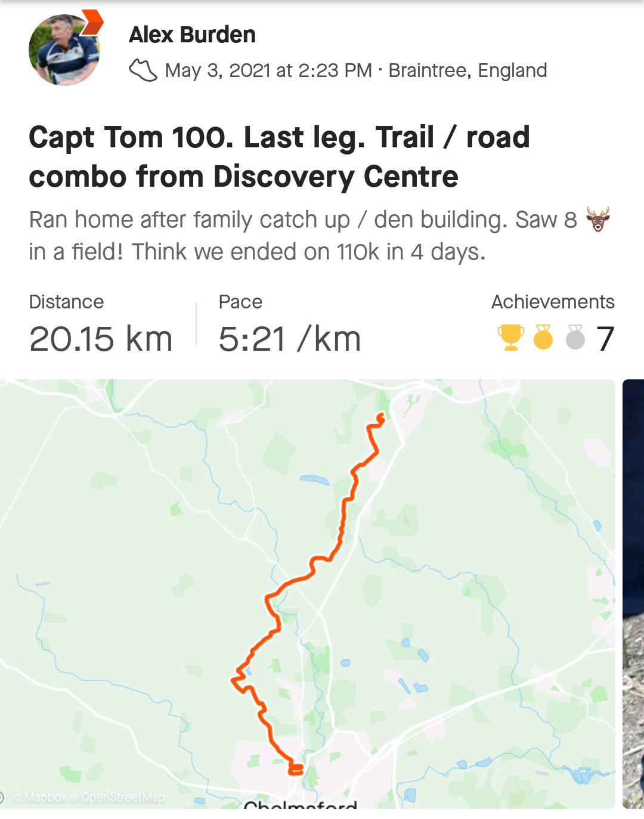This screenshot has width=644, height=819.
Task: Tap the silver medal achievement icon
Action: pos(575,337)
